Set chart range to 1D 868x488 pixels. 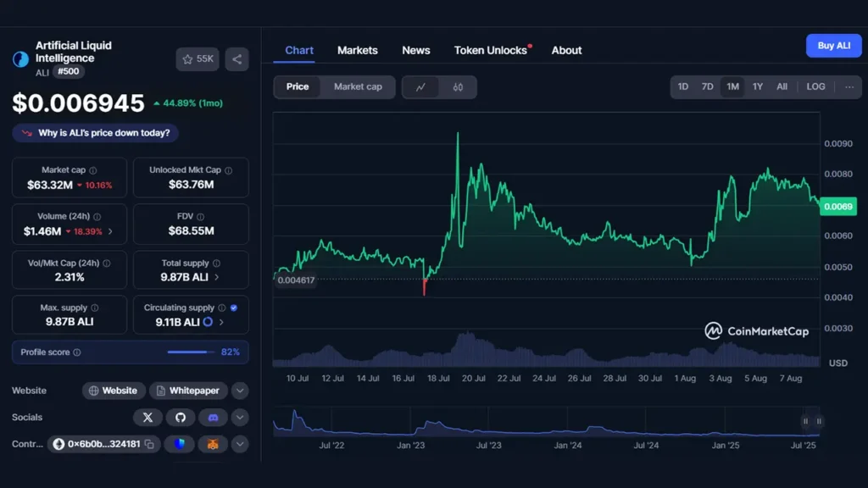[683, 87]
